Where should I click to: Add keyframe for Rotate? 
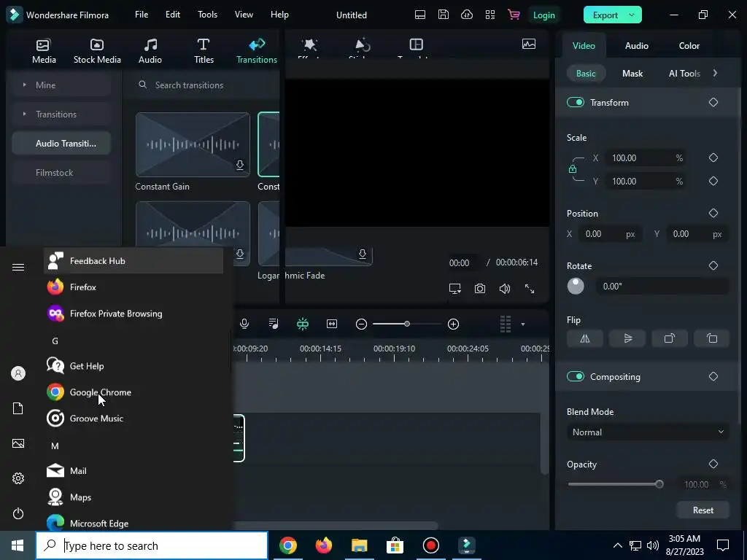point(713,265)
